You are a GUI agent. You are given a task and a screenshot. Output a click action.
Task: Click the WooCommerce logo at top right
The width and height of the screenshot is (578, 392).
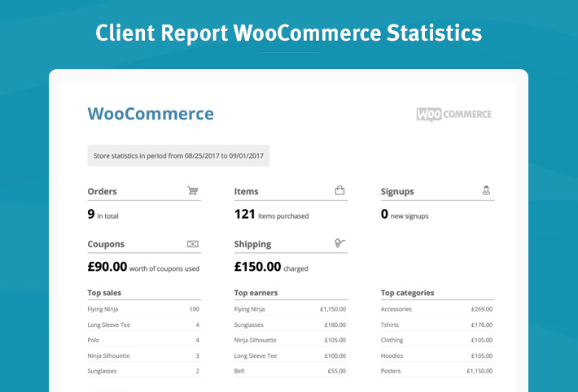click(x=453, y=115)
